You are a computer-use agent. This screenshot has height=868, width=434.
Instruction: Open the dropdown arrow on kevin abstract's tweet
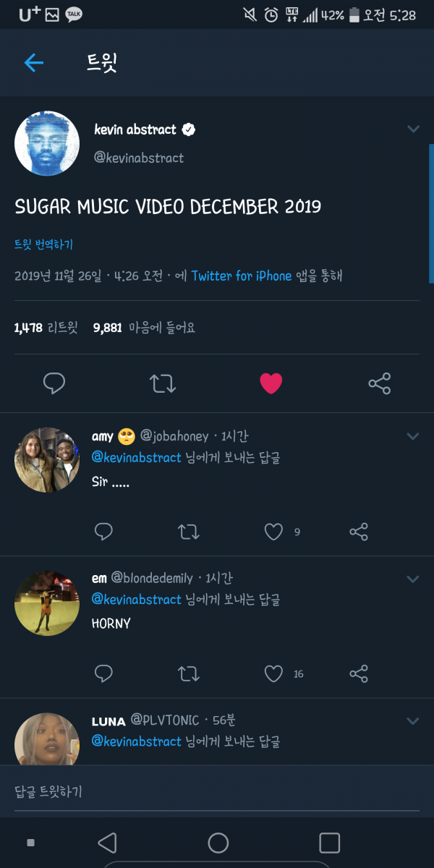(x=413, y=129)
